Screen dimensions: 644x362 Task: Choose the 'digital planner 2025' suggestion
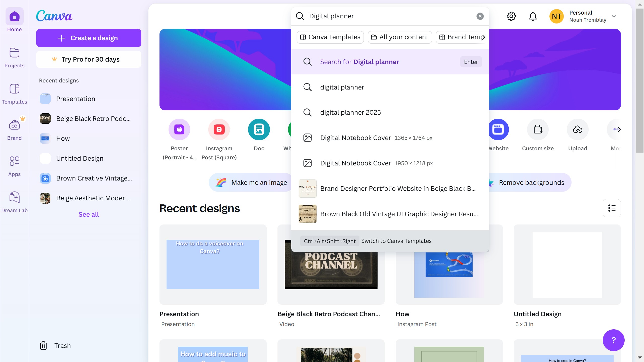click(x=350, y=112)
